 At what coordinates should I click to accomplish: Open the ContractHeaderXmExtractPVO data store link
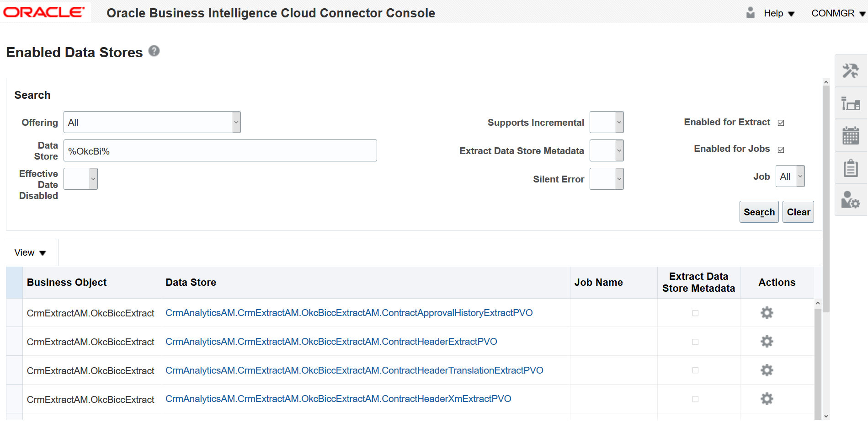[x=338, y=399]
